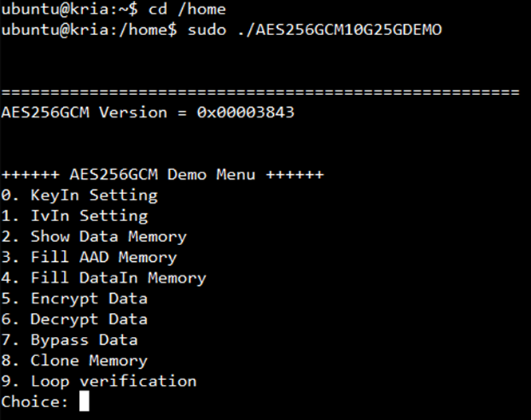Viewport: 531px width, 420px height.
Task: Click the 'ubuntu@kria:~$' prompt on first line
Action: click(69, 9)
